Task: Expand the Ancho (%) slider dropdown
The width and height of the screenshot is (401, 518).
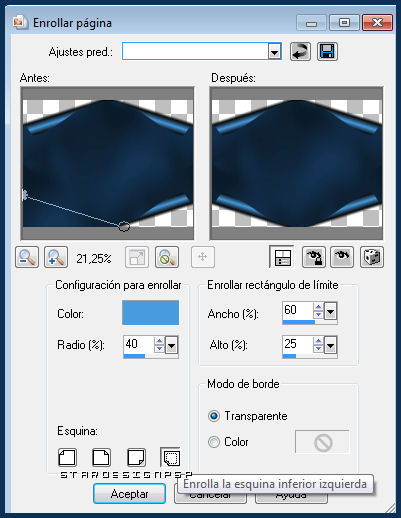Action: [331, 311]
